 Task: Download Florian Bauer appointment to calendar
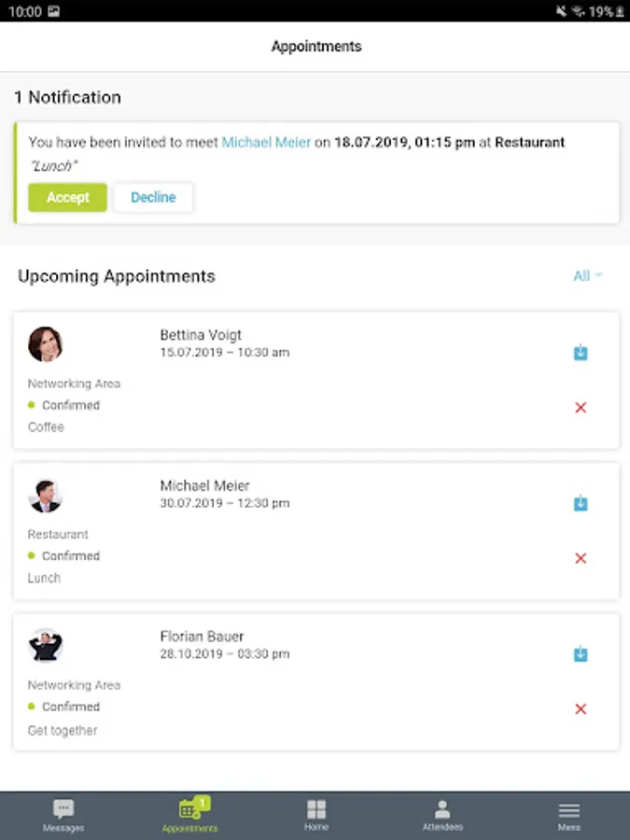581,654
